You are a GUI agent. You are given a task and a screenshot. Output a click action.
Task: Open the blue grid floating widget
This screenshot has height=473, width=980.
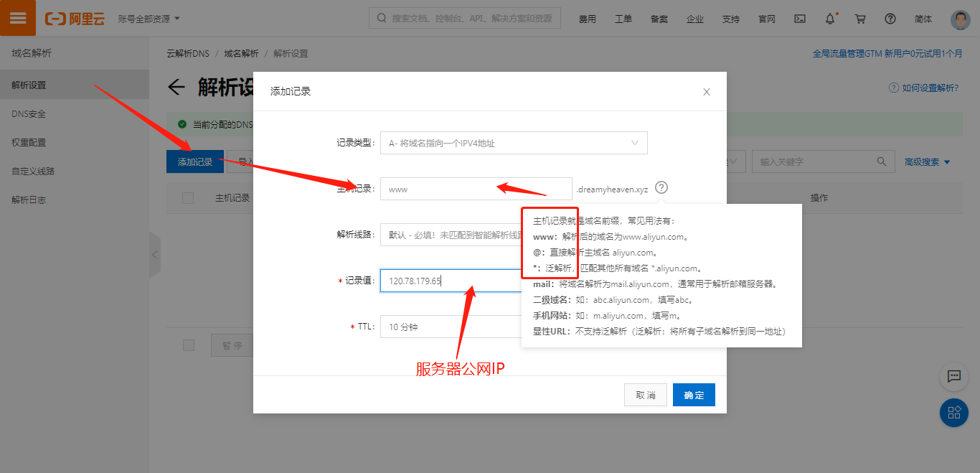click(954, 413)
